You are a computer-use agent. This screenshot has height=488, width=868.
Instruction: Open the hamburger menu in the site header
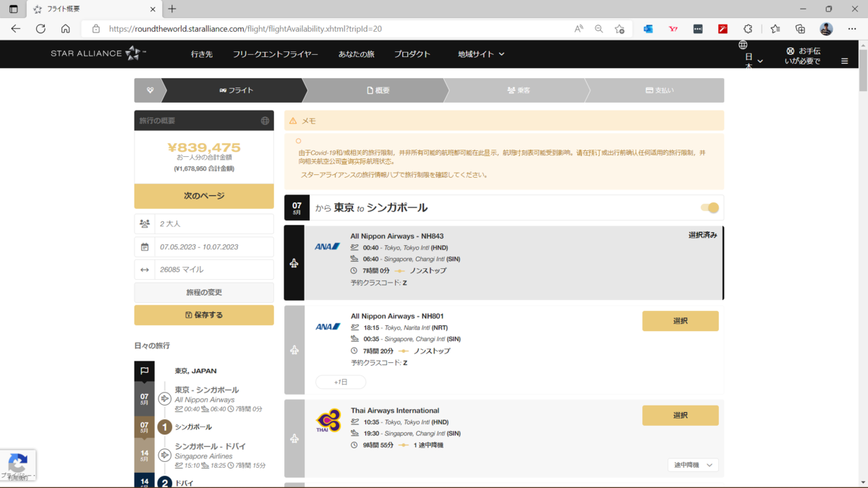coord(844,61)
